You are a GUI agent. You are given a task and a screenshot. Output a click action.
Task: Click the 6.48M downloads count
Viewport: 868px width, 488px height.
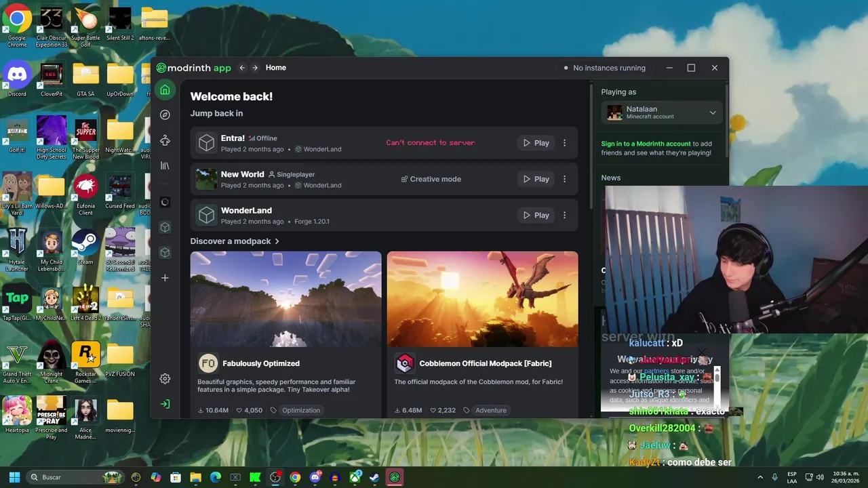coord(408,410)
